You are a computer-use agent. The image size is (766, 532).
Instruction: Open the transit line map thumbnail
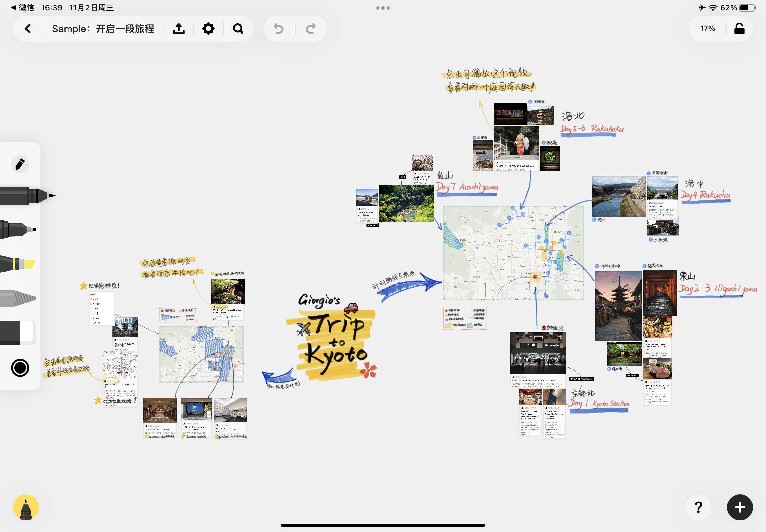point(120,365)
